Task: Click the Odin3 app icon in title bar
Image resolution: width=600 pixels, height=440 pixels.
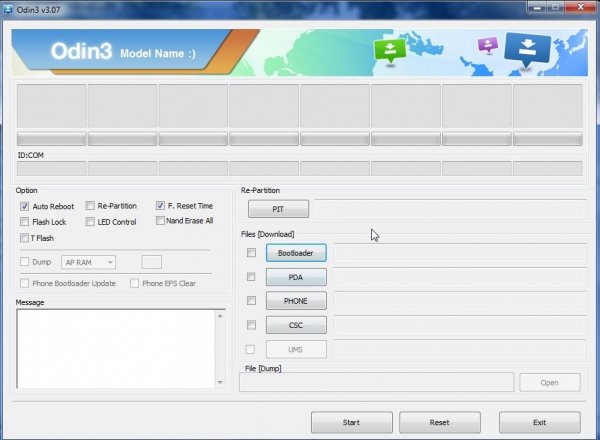Action: coord(7,9)
